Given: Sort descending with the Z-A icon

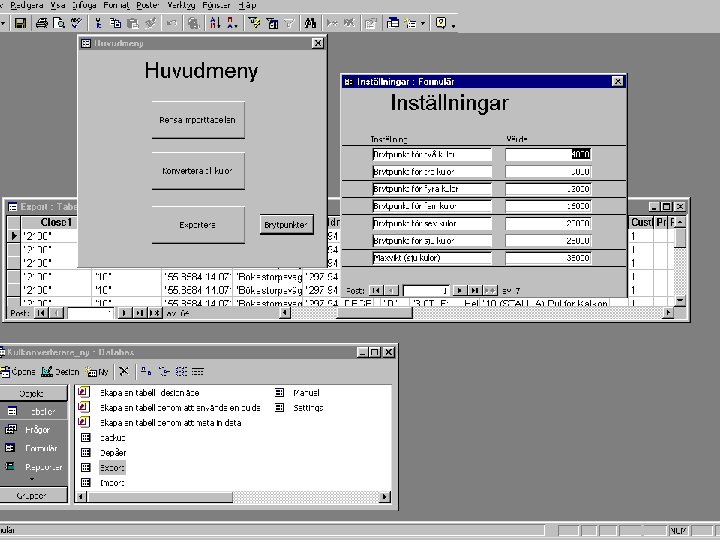Looking at the screenshot, I should (x=232, y=23).
